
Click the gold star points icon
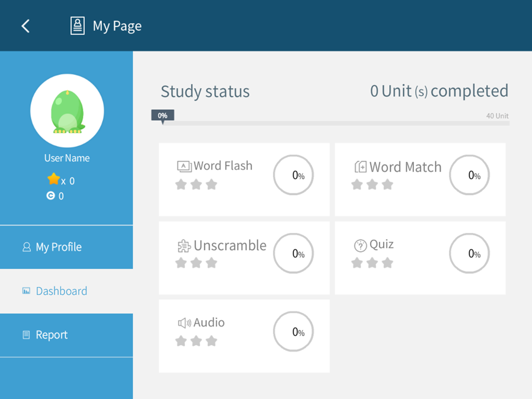[54, 179]
